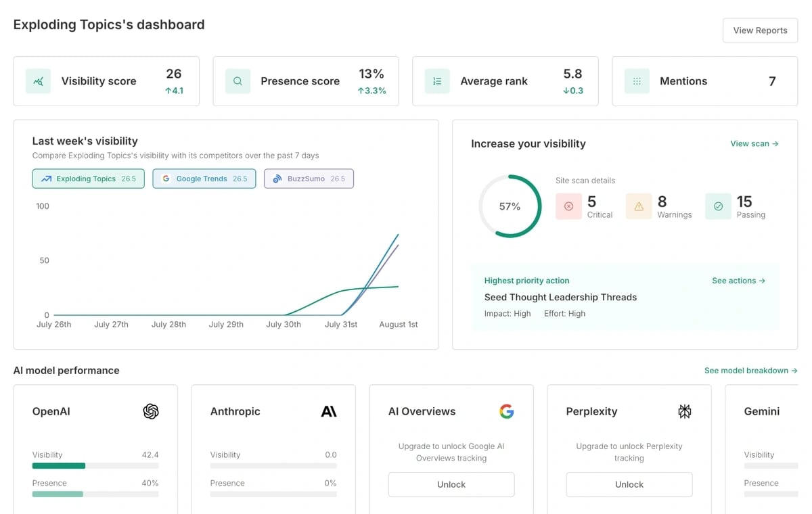Screen dimensions: 812x514
Task: Click the OpenAI logo icon
Action: (151, 411)
